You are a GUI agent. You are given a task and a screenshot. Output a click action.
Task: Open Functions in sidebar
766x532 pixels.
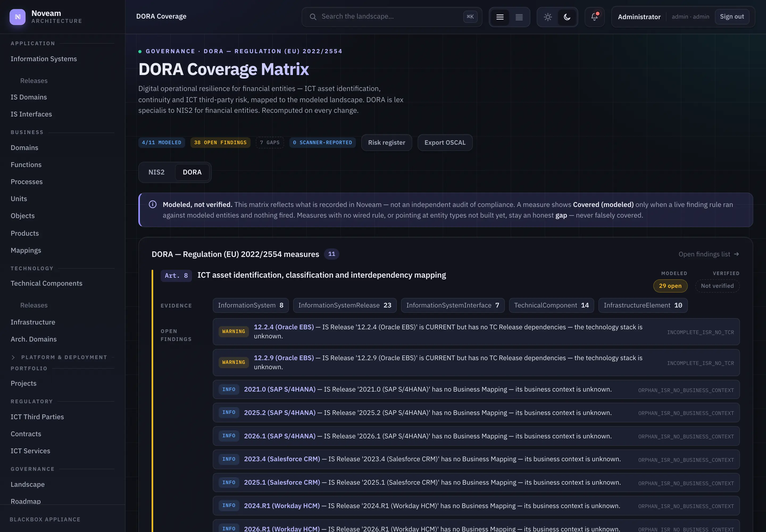26,165
